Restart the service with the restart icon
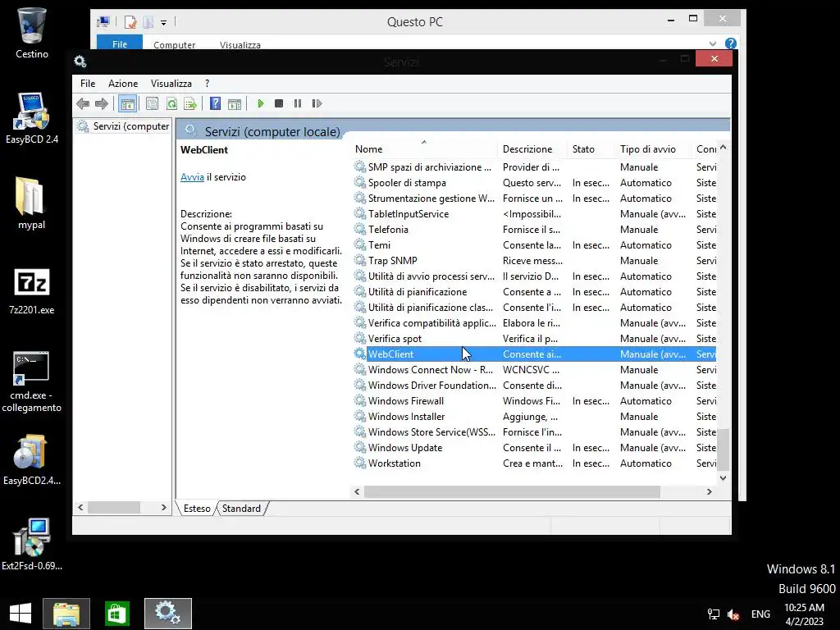Screen dimensions: 840x630 pyautogui.click(x=317, y=103)
